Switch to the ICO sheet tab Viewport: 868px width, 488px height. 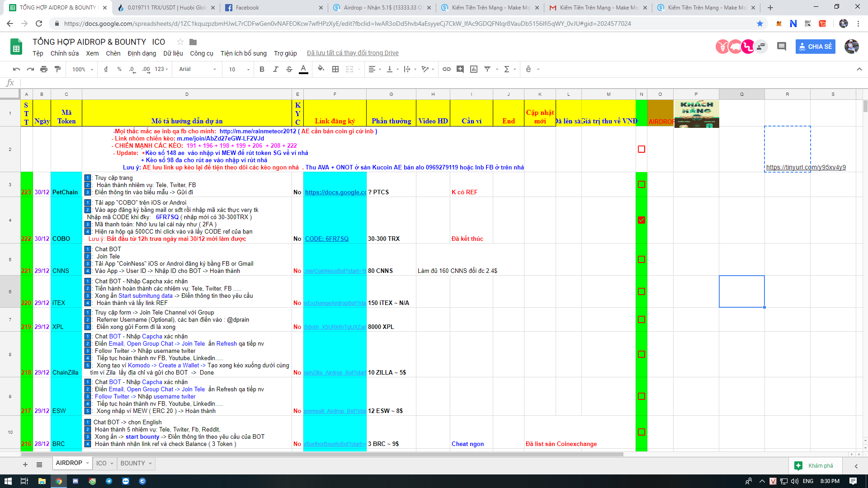point(101,463)
